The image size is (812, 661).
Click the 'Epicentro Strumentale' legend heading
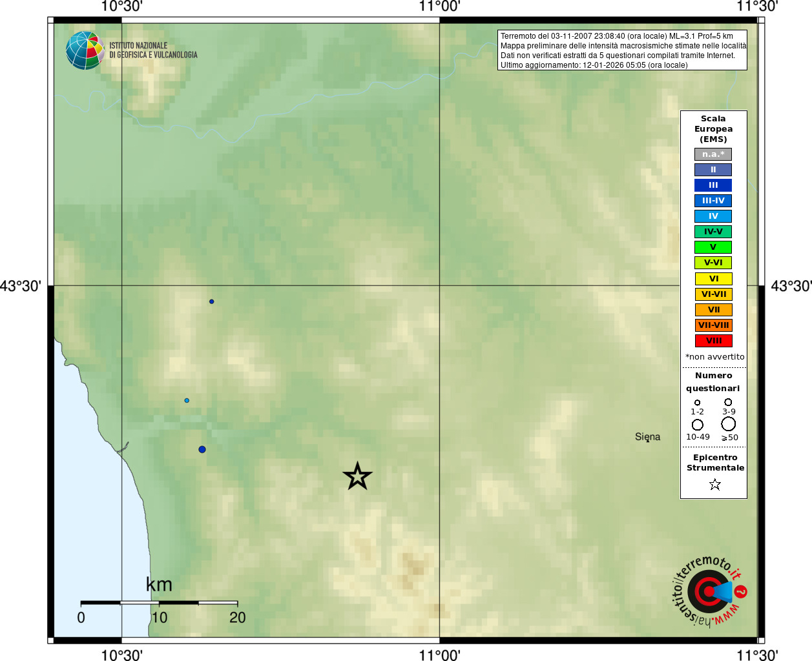(715, 463)
